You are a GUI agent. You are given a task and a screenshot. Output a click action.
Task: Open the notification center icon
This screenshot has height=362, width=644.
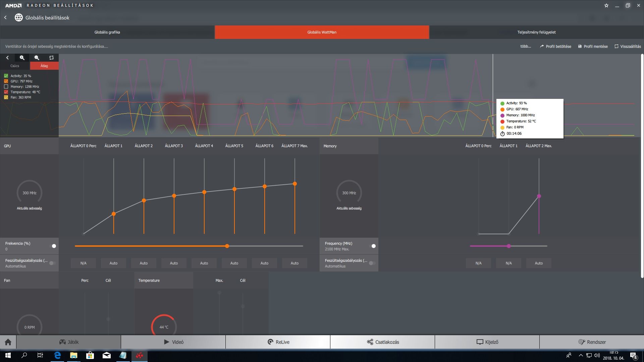(x=633, y=355)
